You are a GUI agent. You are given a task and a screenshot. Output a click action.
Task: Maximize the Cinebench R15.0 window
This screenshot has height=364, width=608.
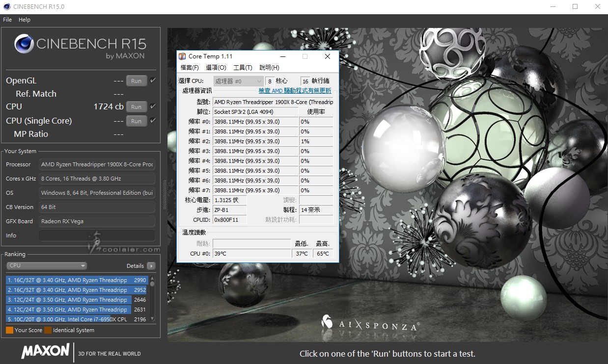(575, 7)
